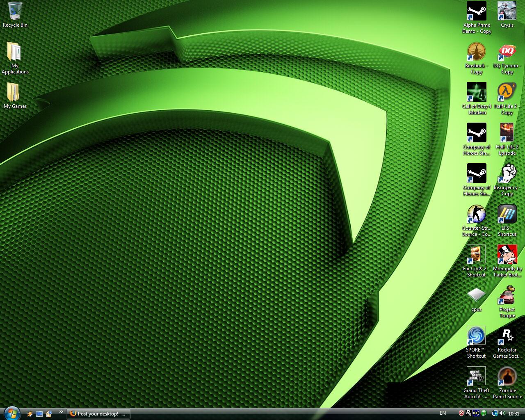Click the Show Desktop quick launch icon
This screenshot has height=420, width=525.
[x=39, y=414]
